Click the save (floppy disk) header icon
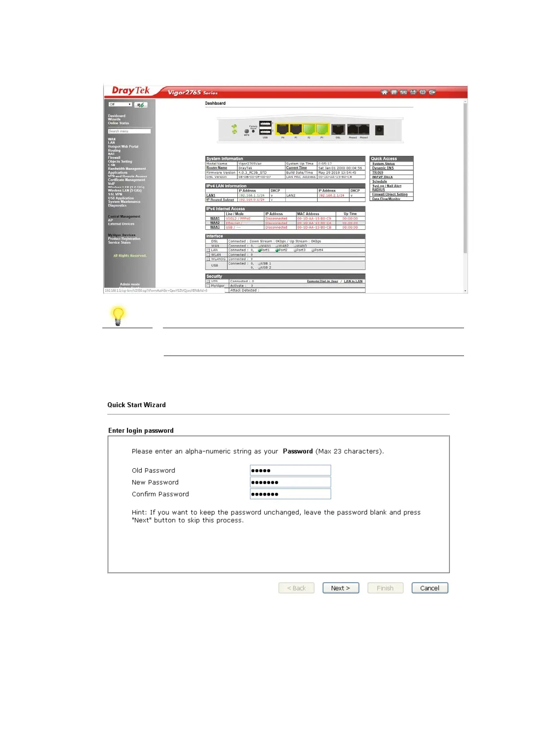Image resolution: width=534 pixels, height=756 pixels. tap(413, 92)
